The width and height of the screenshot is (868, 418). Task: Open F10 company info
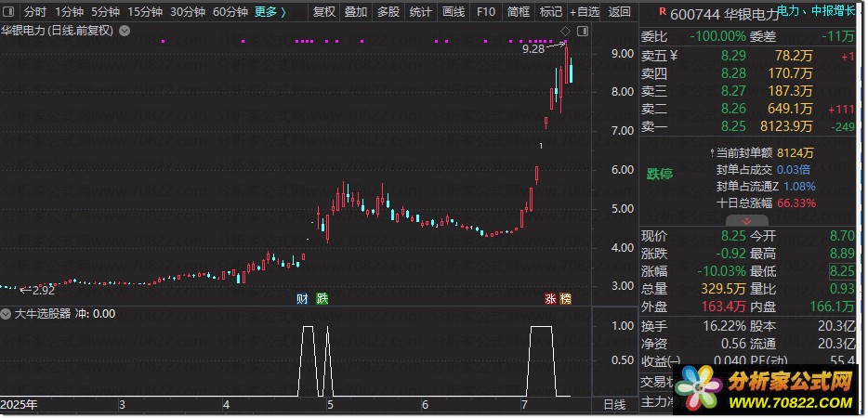[x=485, y=12]
